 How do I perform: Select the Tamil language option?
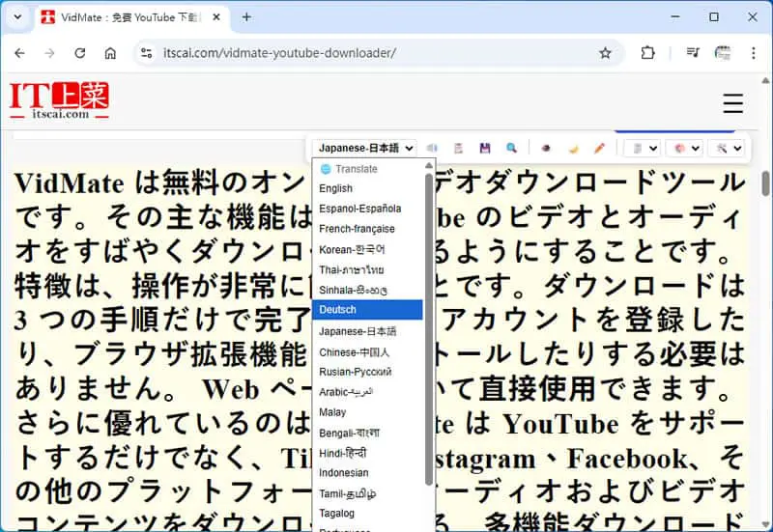pyautogui.click(x=367, y=493)
